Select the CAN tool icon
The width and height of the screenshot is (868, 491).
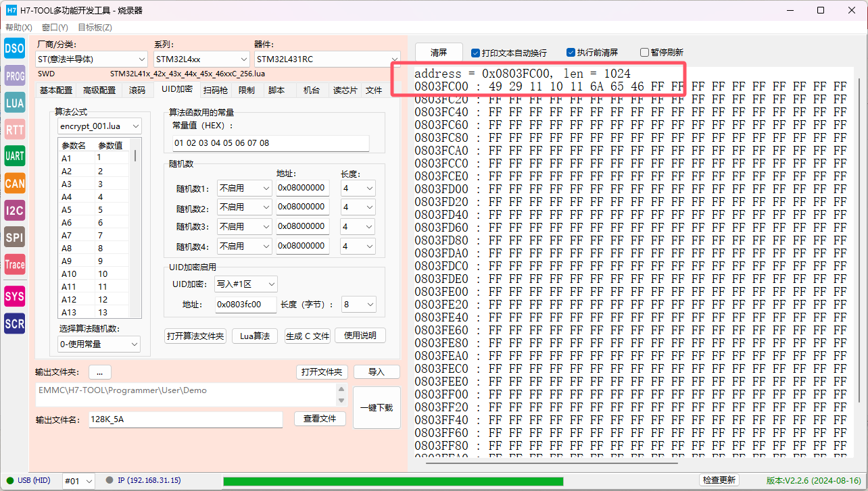pyautogui.click(x=15, y=183)
